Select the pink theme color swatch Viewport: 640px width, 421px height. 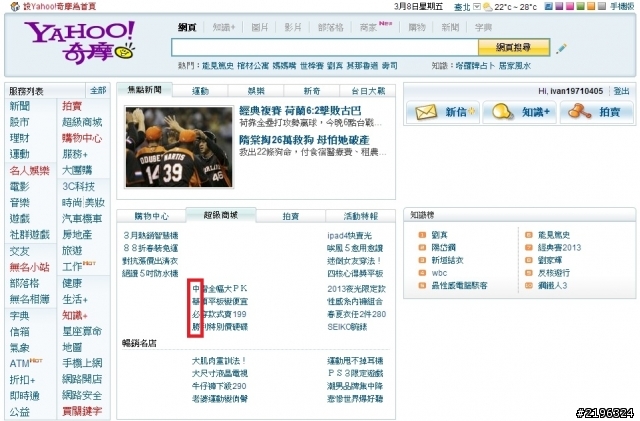tap(569, 6)
